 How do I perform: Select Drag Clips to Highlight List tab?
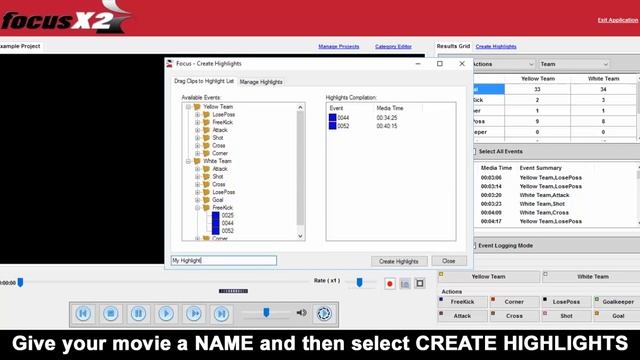tap(204, 81)
